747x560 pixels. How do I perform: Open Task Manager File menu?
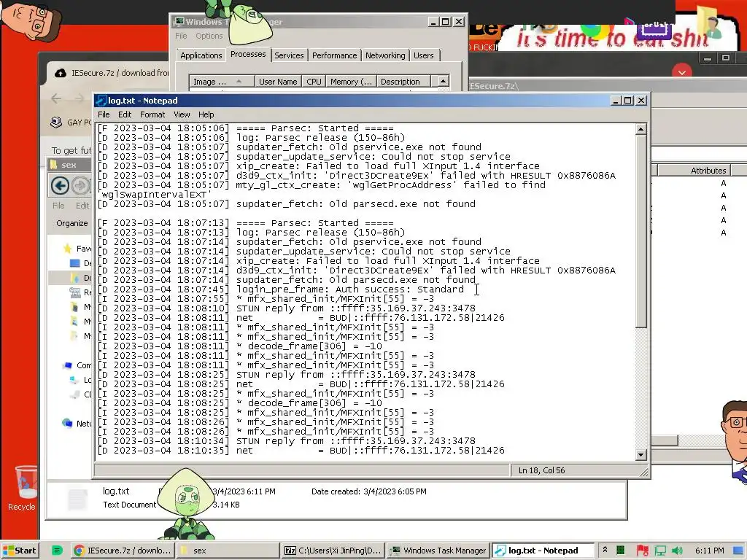point(181,36)
